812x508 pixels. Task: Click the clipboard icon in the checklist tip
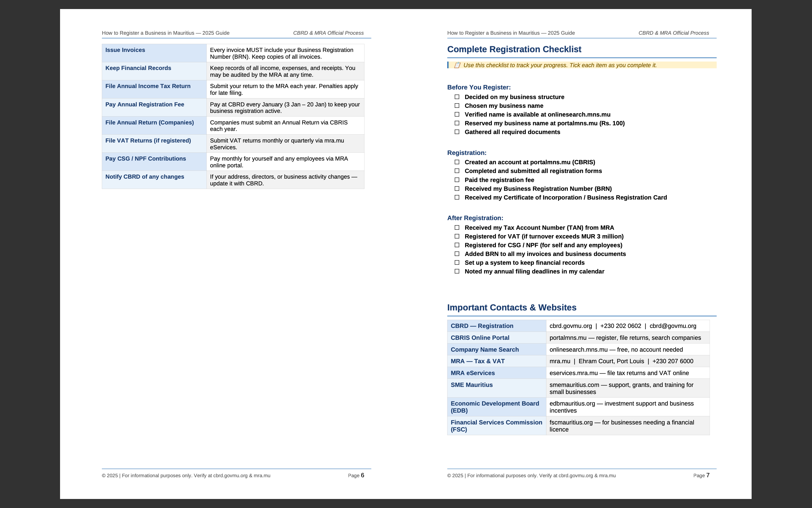[457, 65]
